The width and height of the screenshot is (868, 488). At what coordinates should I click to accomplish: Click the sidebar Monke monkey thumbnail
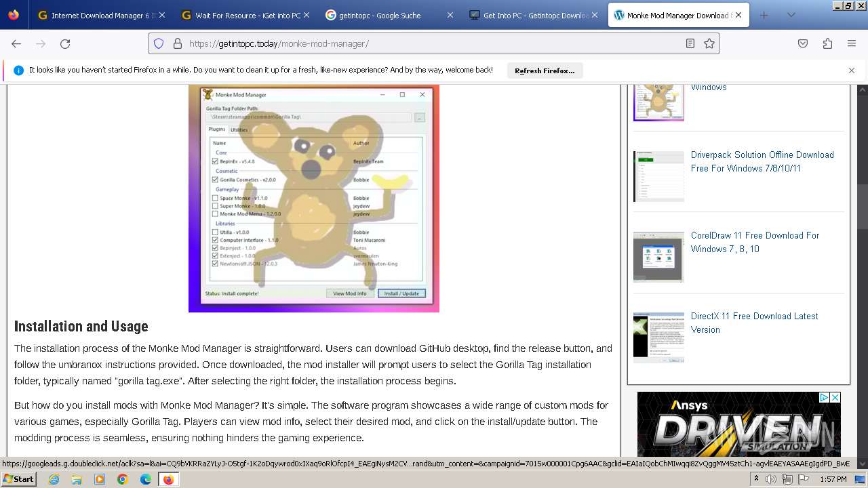point(658,102)
